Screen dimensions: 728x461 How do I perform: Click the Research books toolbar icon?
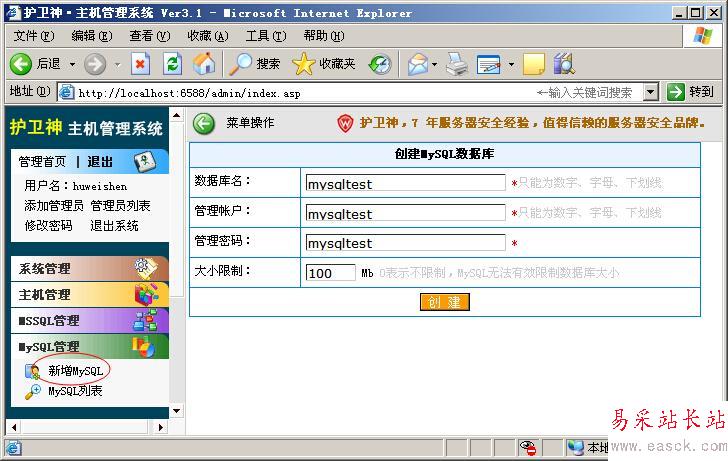[x=564, y=64]
